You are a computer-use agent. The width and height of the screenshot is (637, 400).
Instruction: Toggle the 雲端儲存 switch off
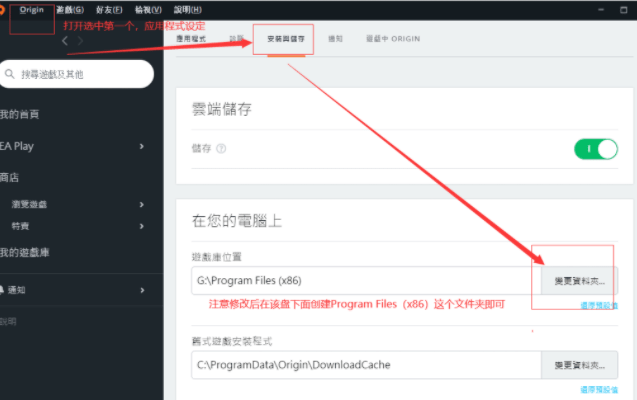coord(595,148)
